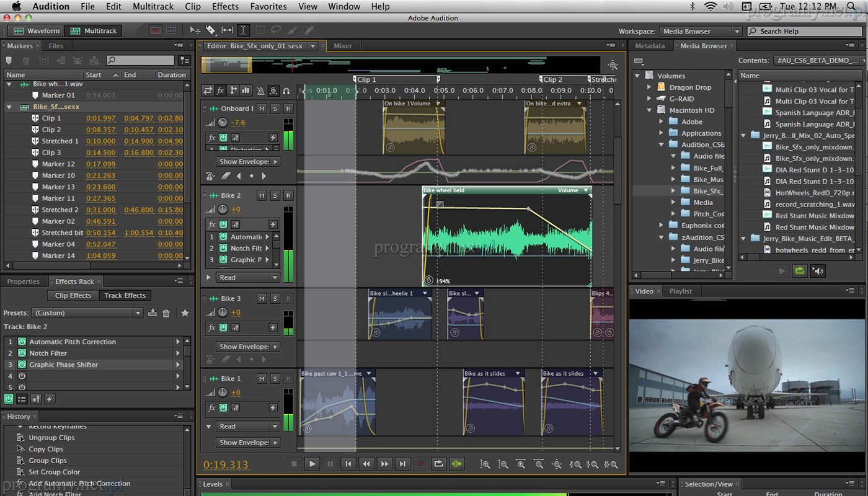Viewport: 868px width, 496px height.
Task: Click the Clip Effects button
Action: (x=73, y=296)
